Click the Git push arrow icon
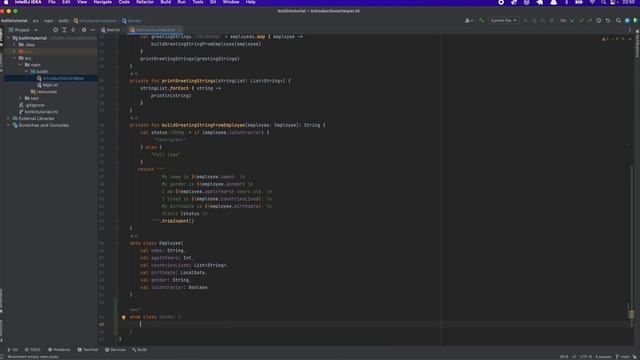640x360 pixels. pyautogui.click(x=590, y=20)
